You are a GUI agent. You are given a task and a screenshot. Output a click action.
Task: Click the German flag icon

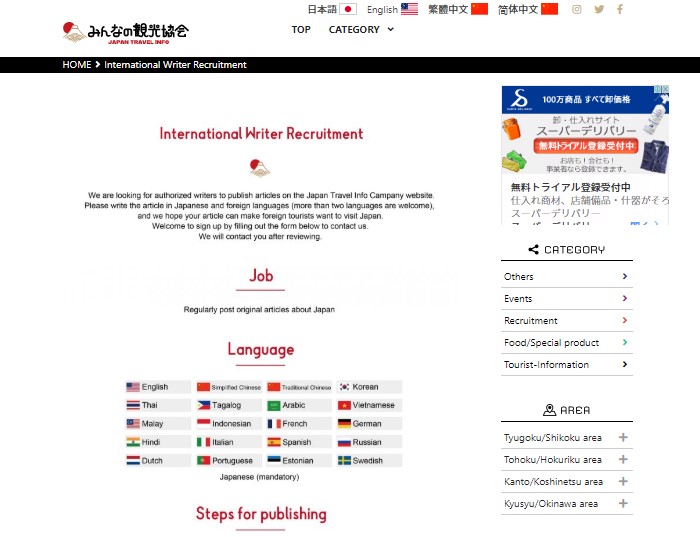(x=344, y=424)
